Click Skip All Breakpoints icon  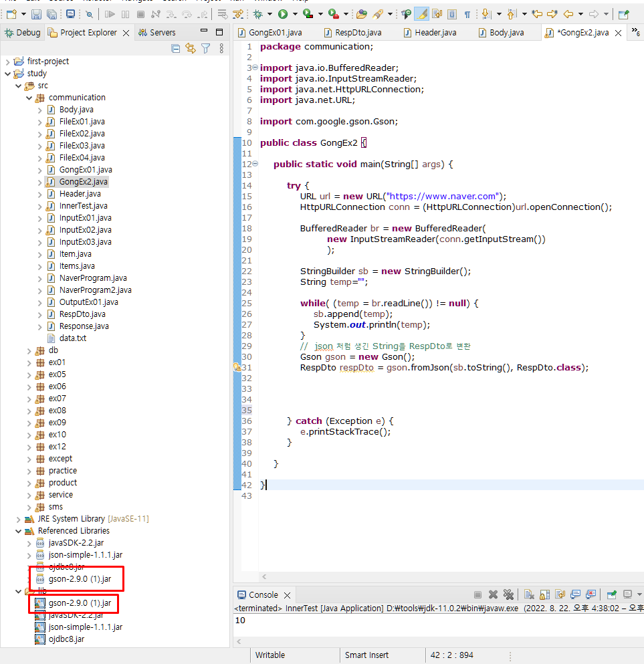point(89,15)
